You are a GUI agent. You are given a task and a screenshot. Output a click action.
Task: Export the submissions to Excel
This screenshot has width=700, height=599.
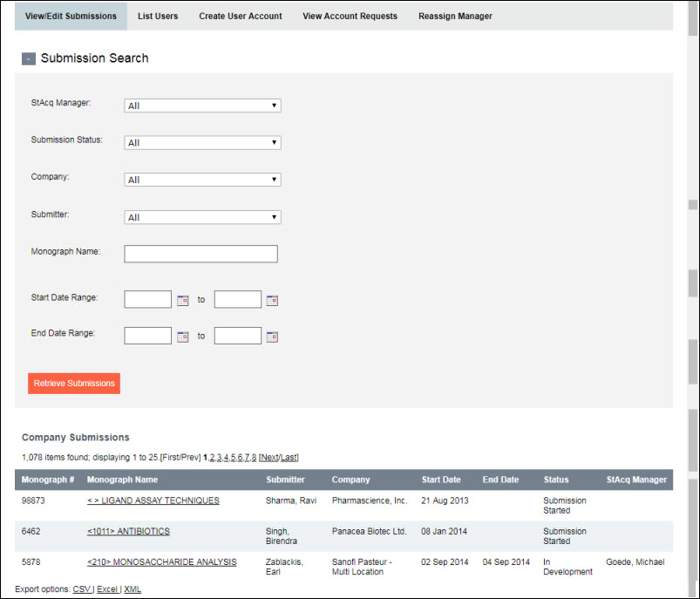pos(107,589)
